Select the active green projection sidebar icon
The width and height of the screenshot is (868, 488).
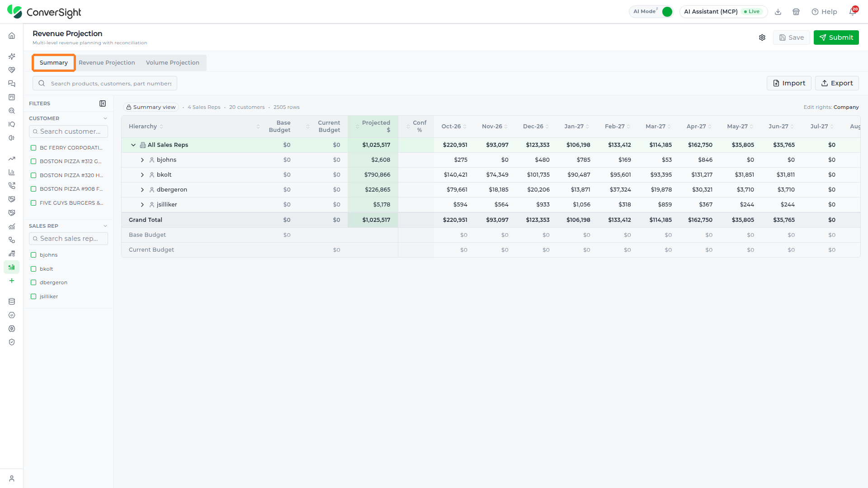coord(12,267)
